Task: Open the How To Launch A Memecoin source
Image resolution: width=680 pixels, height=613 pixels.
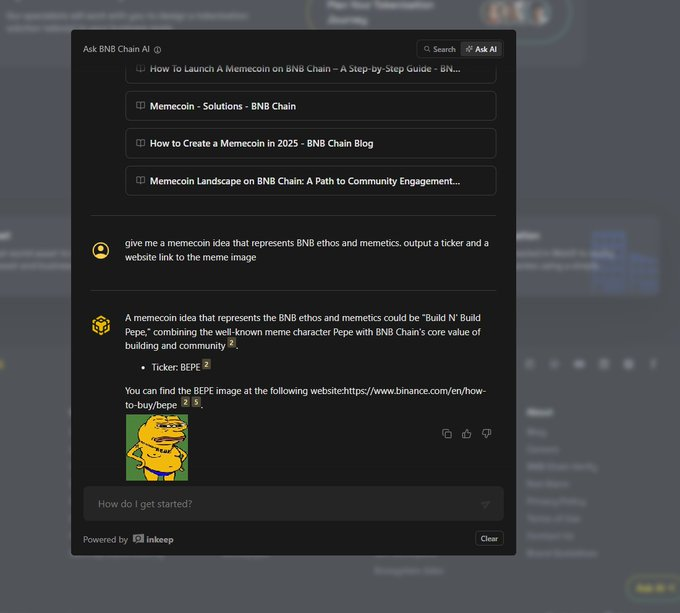Action: 311,72
